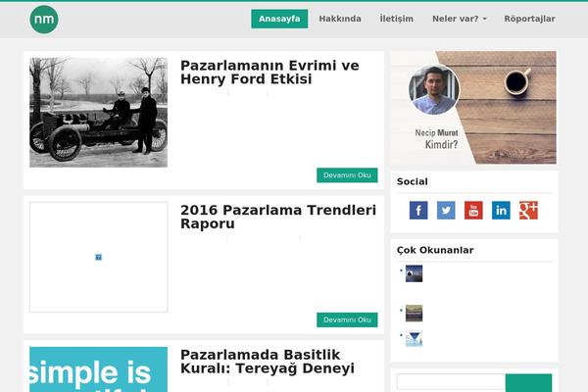Click the green search submit button
The width and height of the screenshot is (588, 392).
coord(529,383)
